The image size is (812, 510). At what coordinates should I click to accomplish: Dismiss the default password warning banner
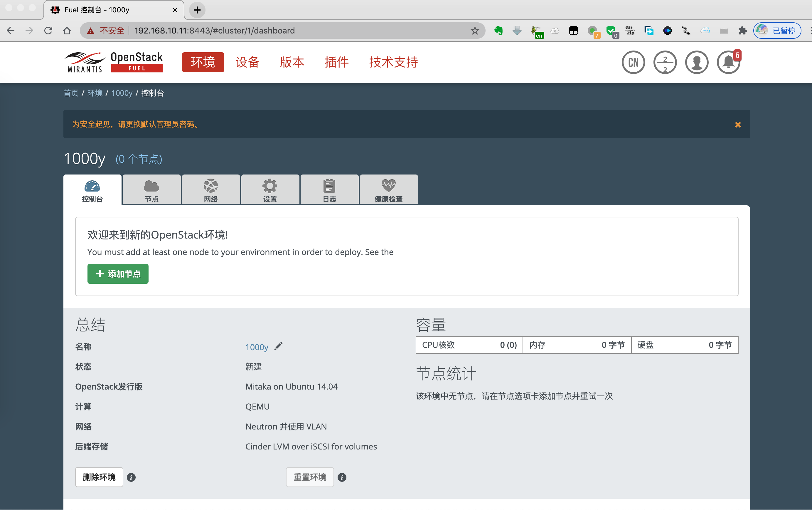(737, 125)
